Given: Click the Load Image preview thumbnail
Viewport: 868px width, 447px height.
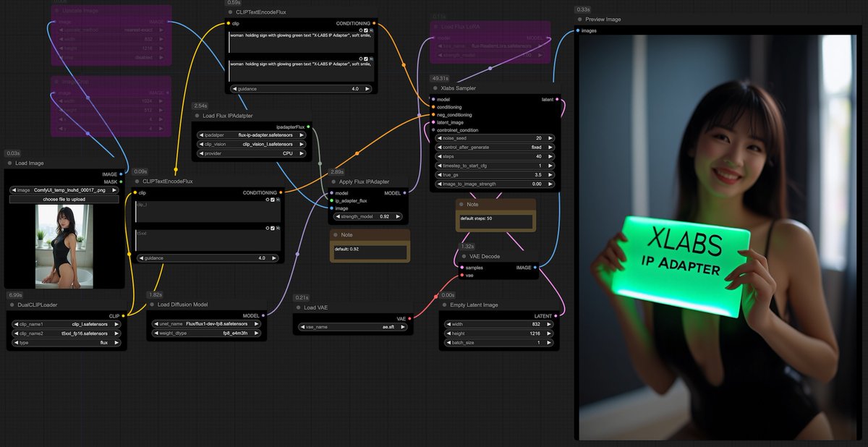Looking at the screenshot, I should [64, 246].
